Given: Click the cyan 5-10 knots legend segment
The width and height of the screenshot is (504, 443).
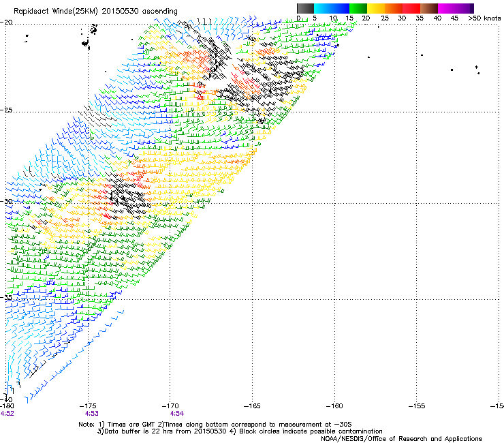Looking at the screenshot, I should 323,8.
